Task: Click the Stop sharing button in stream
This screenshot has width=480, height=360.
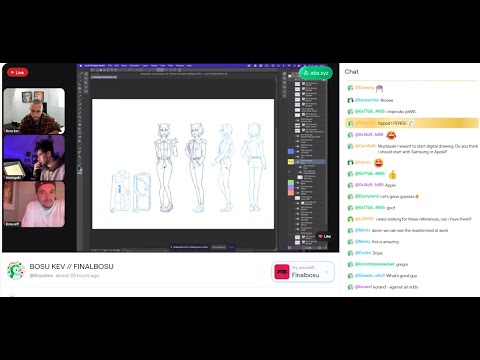Action: [219, 247]
